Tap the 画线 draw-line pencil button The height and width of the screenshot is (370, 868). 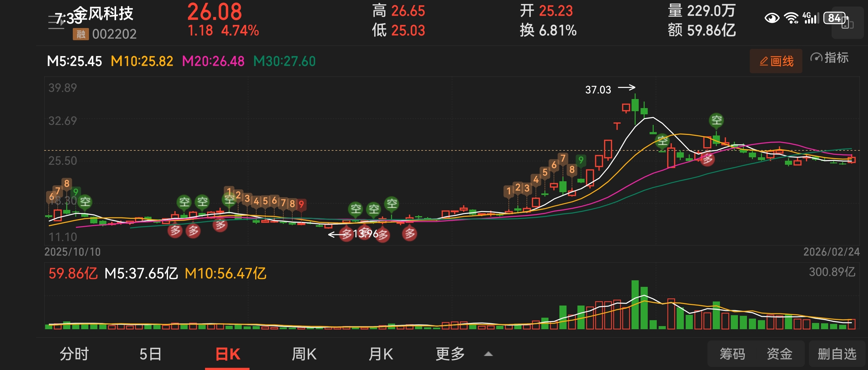click(776, 61)
